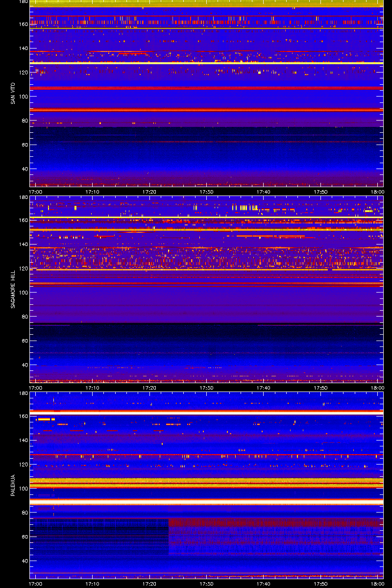Pick the 120 tick on Palehua axis

(x=23, y=464)
